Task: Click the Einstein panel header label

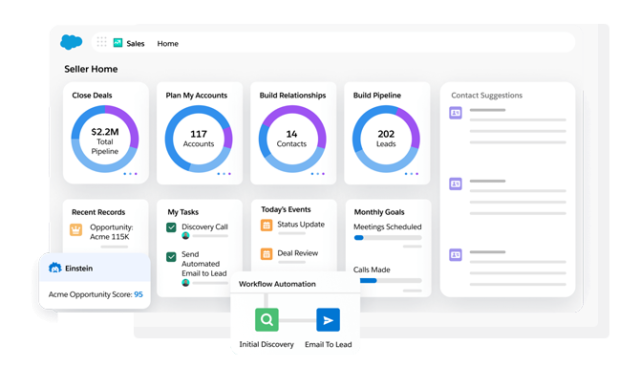Action: click(79, 268)
